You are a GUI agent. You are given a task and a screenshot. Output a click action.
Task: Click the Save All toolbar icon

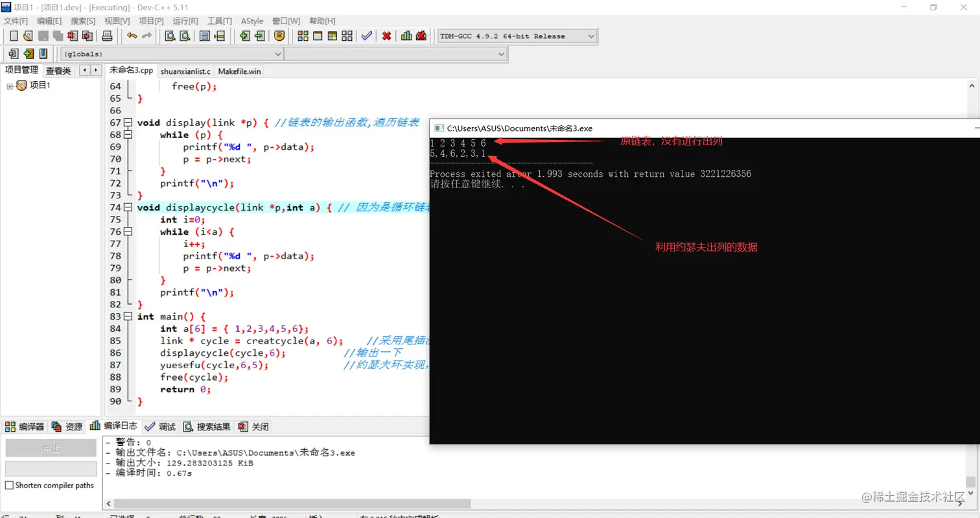(58, 36)
